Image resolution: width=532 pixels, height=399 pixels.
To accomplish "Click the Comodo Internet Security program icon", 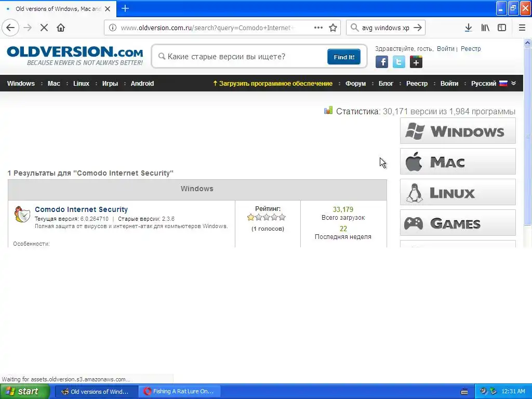I will pyautogui.click(x=22, y=214).
